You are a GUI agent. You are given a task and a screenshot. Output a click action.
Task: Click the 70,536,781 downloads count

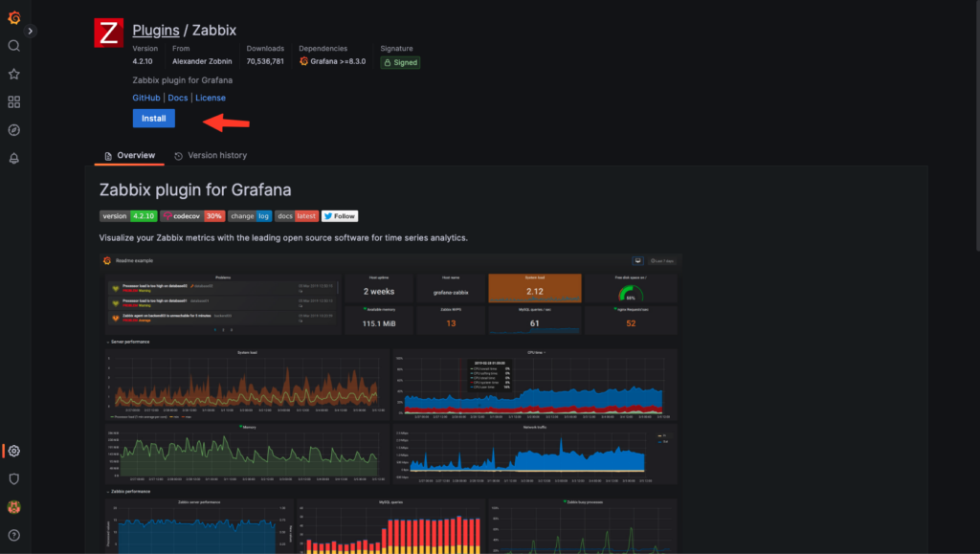click(x=265, y=61)
